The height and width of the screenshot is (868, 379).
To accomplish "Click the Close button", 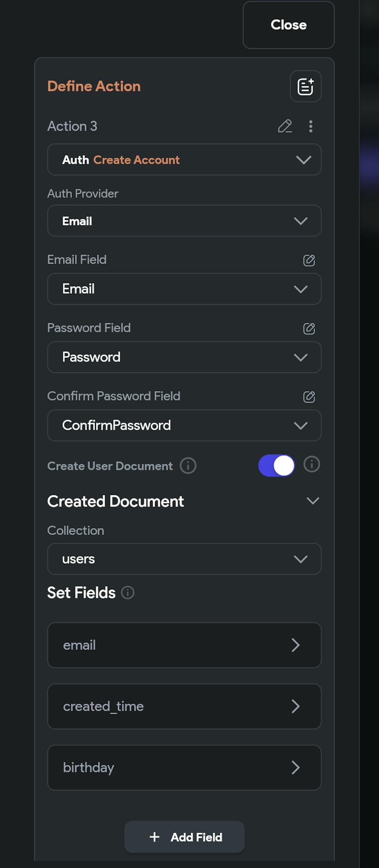I will [288, 25].
